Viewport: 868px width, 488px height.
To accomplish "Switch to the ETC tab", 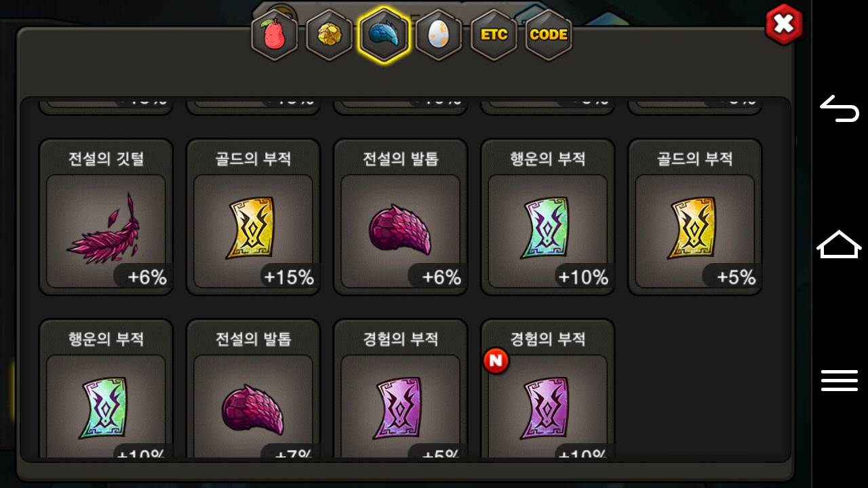I will tap(494, 35).
